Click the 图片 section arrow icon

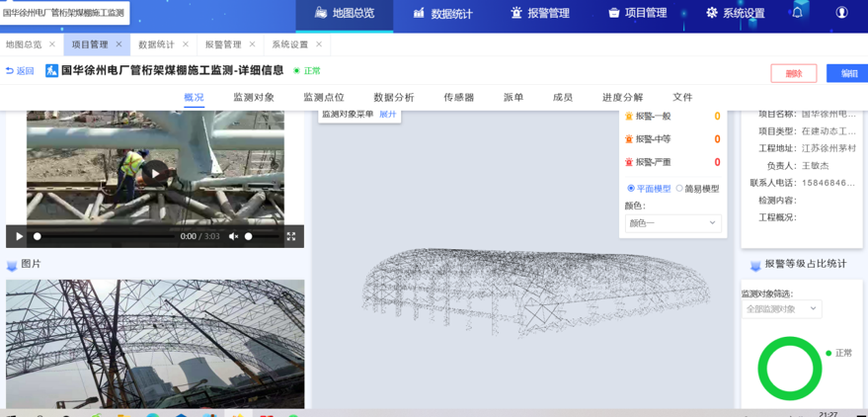[12, 266]
